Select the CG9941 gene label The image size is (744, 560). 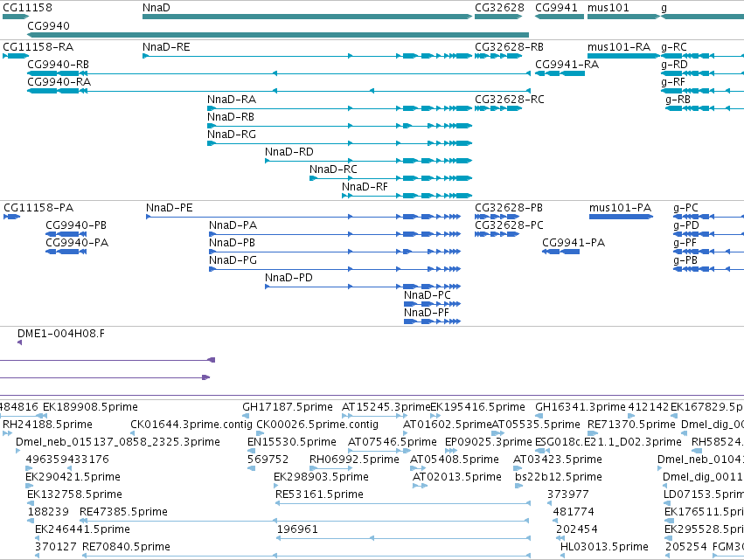[556, 8]
